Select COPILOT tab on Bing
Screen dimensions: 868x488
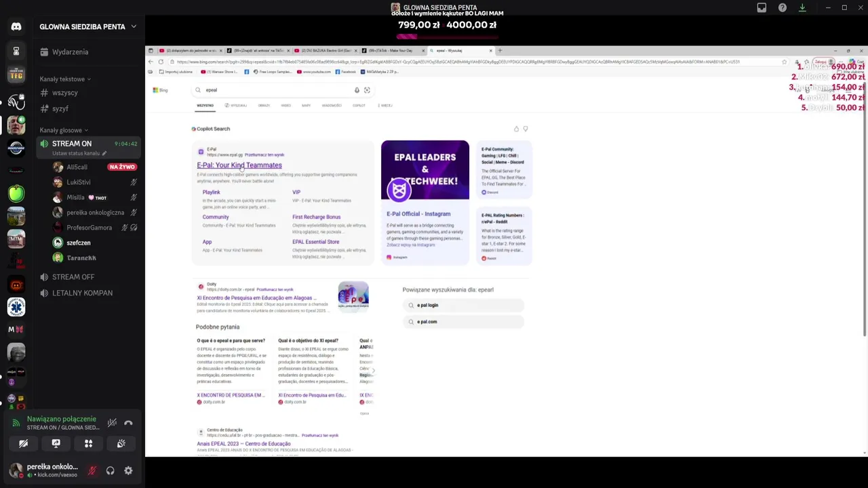(x=359, y=106)
